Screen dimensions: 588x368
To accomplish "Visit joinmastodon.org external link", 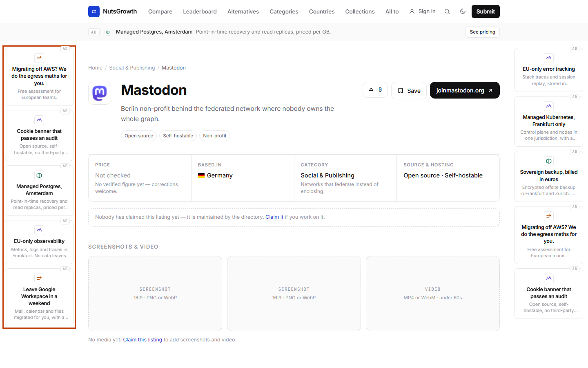I will pos(465,90).
